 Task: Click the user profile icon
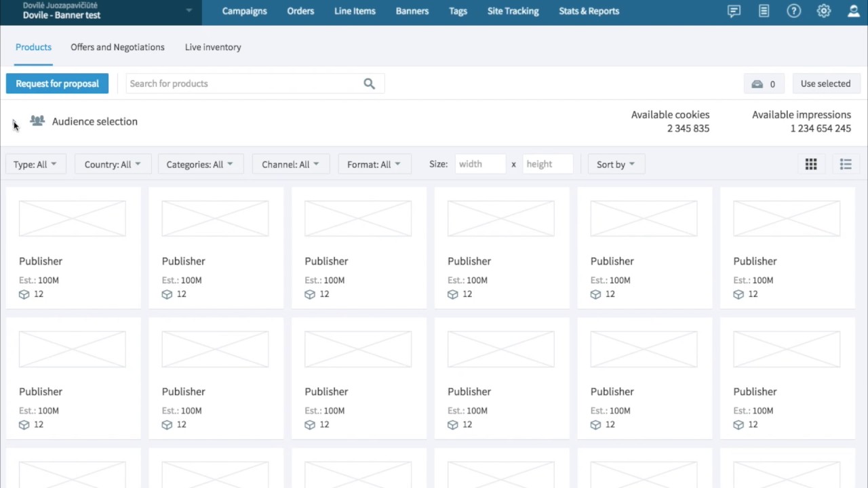(x=854, y=11)
